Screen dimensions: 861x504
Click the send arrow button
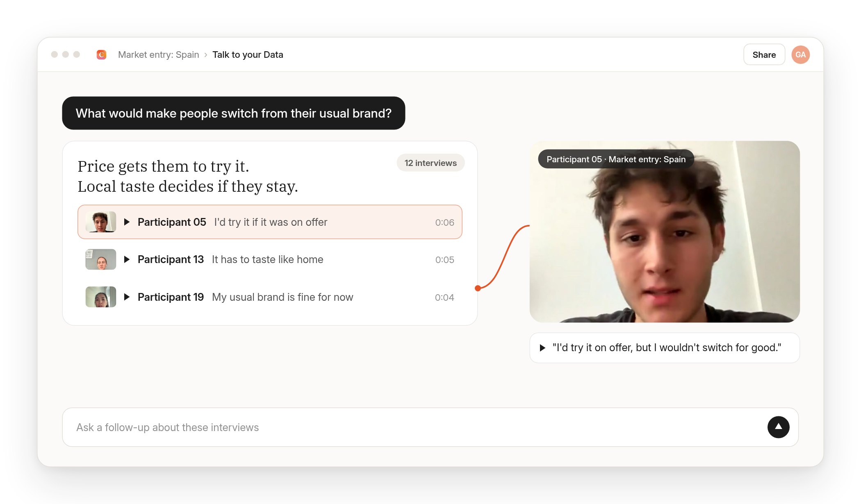coord(778,427)
